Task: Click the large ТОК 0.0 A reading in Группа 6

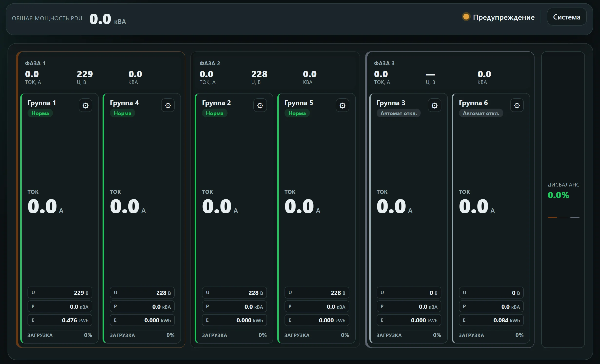Action: click(x=477, y=206)
